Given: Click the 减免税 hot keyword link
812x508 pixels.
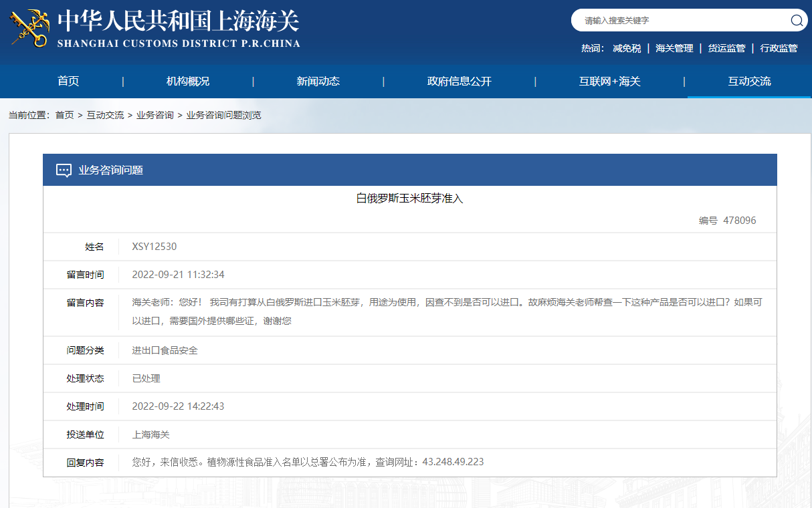Looking at the screenshot, I should pos(627,48).
